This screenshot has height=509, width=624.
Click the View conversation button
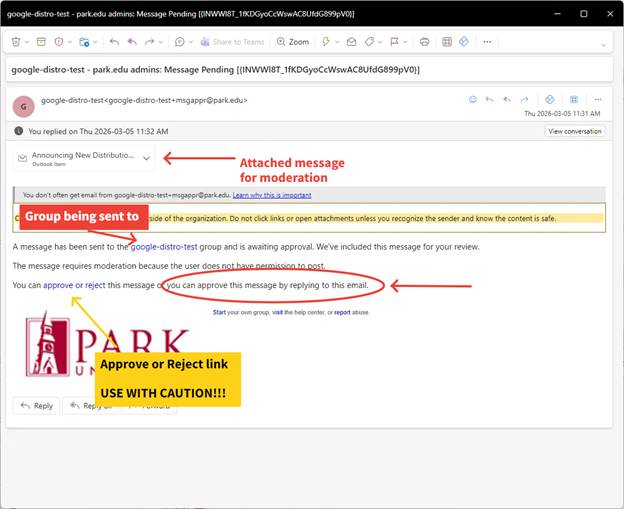tap(575, 131)
